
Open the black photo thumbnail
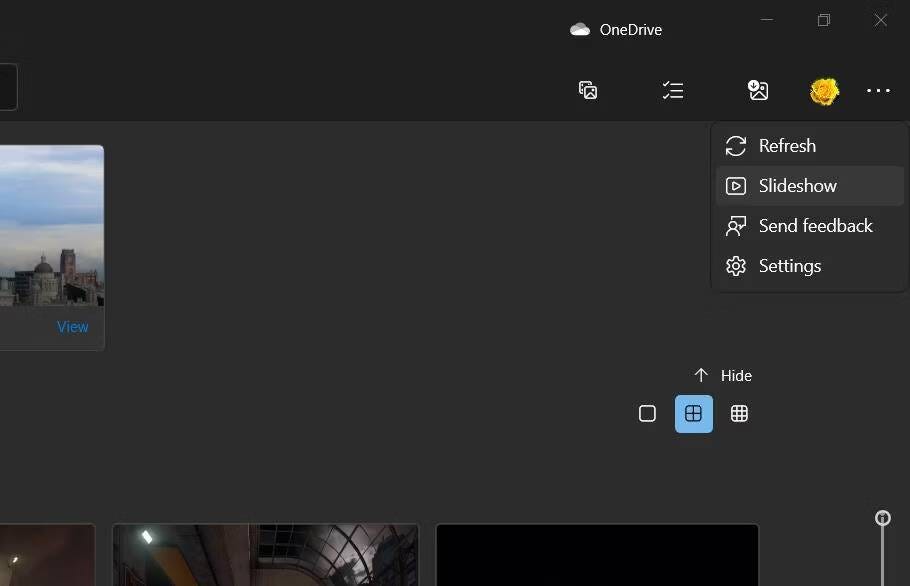597,555
